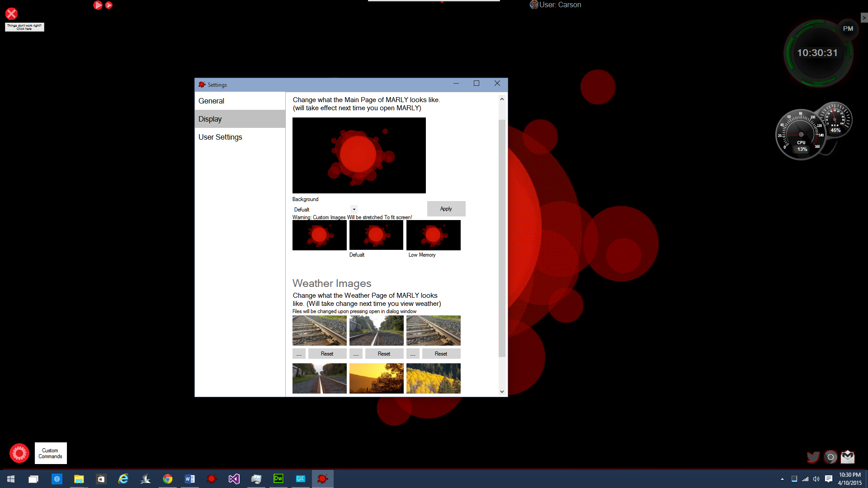868x488 pixels.
Task: Click the volume icon in system tray
Action: [816, 479]
